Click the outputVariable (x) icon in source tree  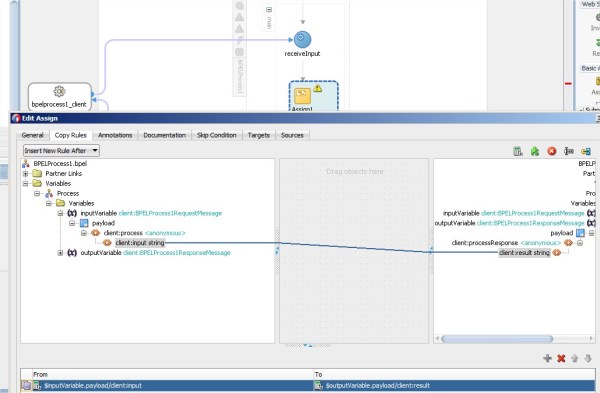coord(72,253)
